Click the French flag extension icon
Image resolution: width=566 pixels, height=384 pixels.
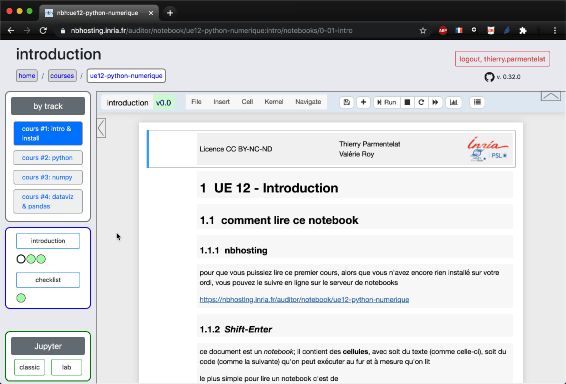(x=459, y=31)
